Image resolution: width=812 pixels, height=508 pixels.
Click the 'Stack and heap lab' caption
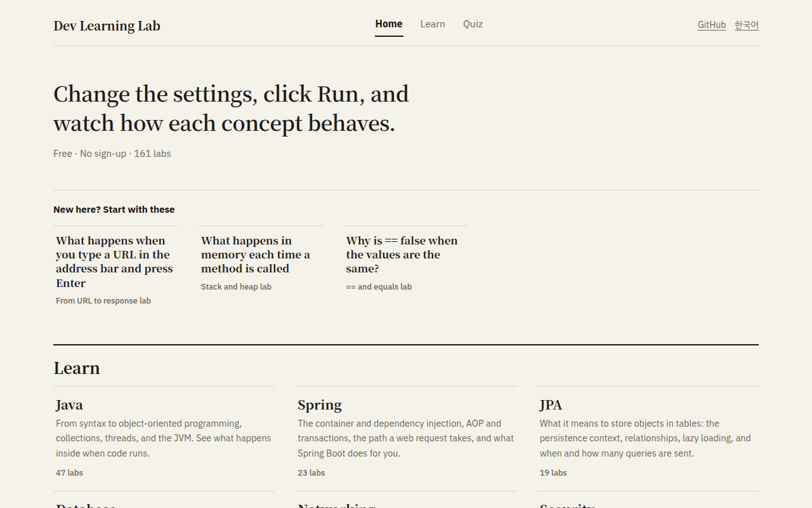[236, 287]
